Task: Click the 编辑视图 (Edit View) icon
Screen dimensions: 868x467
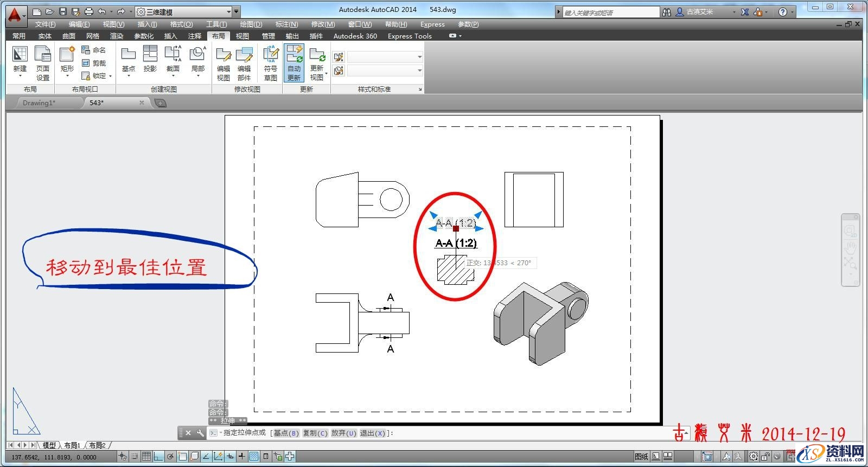Action: (x=224, y=63)
